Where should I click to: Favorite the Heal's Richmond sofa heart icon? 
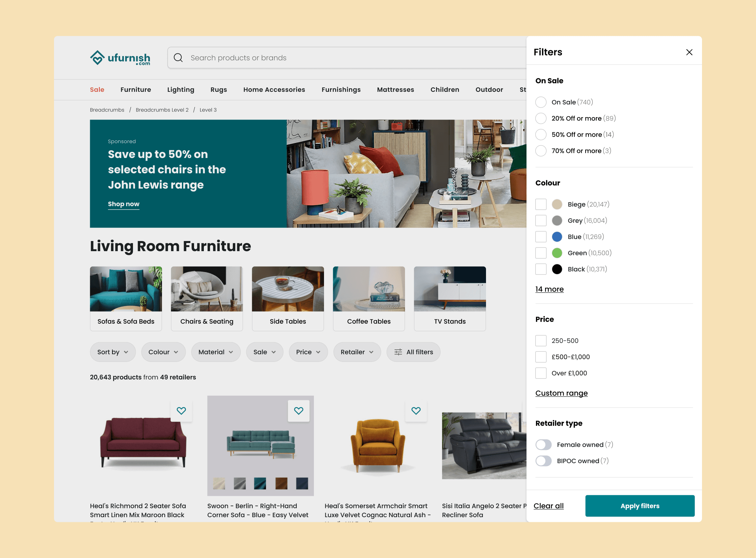pyautogui.click(x=181, y=411)
